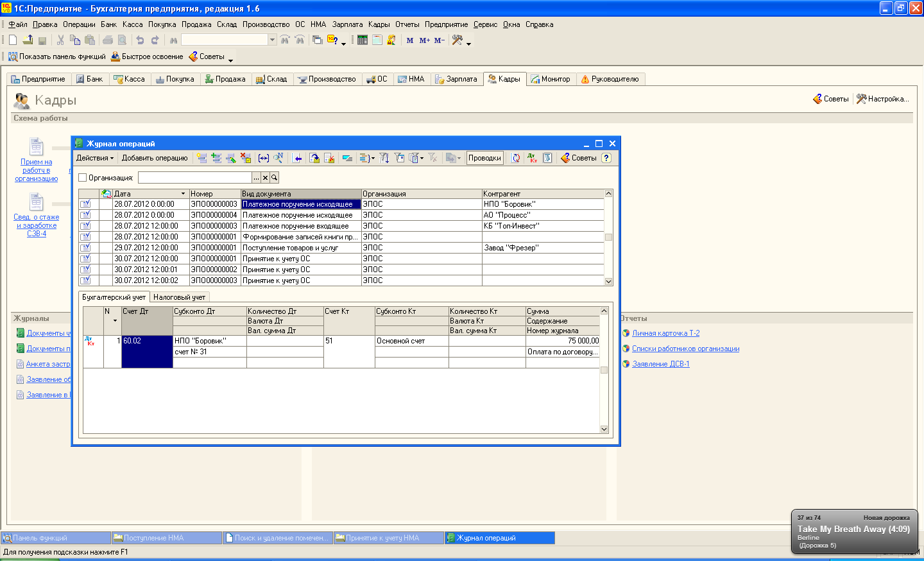Expand the Советы toolbar options arrow
The width and height of the screenshot is (924, 561).
[x=230, y=60]
